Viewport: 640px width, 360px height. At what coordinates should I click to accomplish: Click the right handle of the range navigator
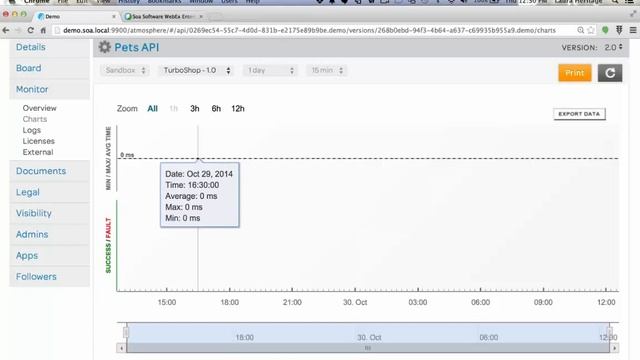(609, 332)
